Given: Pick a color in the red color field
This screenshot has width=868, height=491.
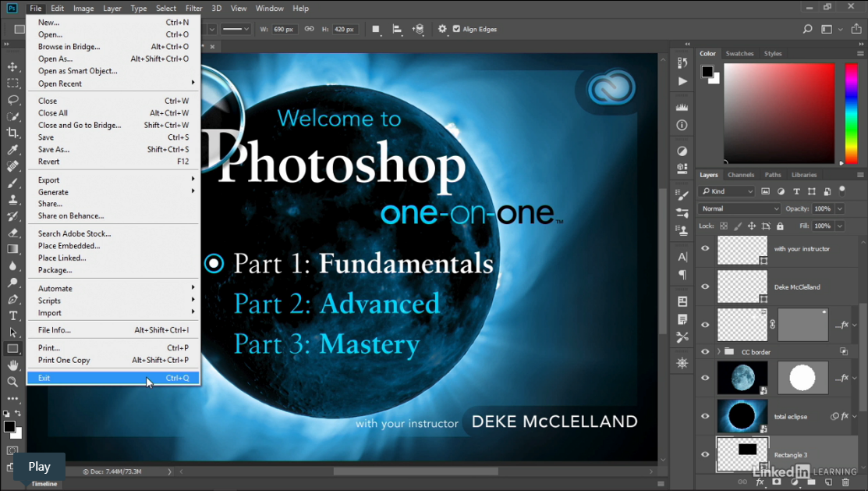Looking at the screenshot, I should [779, 113].
